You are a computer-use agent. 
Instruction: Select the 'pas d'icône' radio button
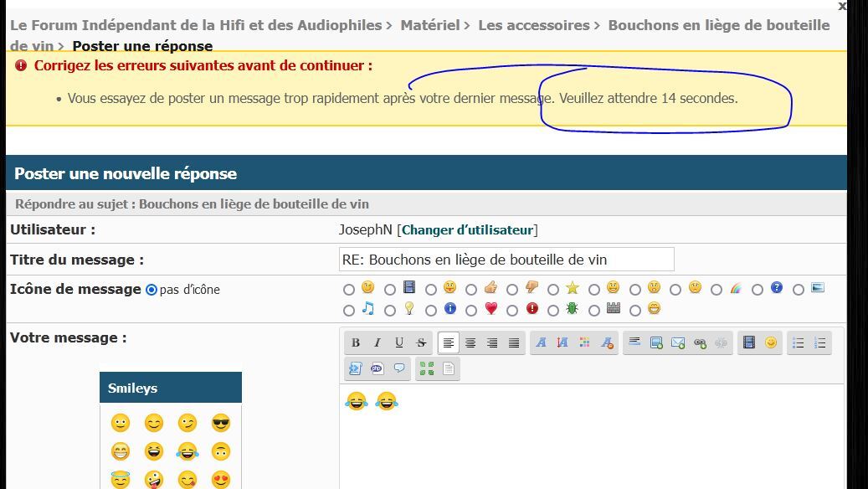152,290
